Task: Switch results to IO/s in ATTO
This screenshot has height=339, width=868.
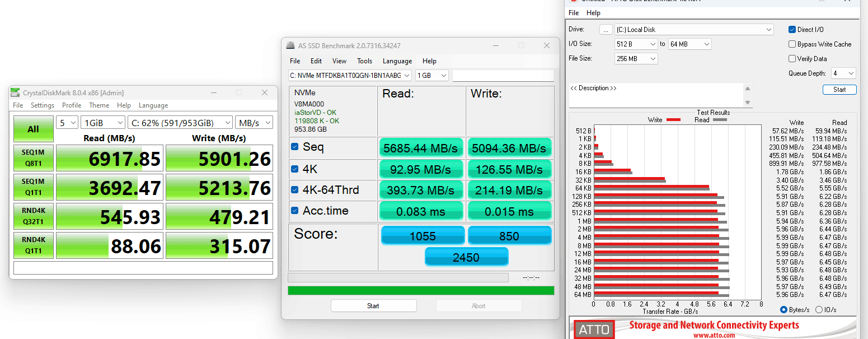Action: [x=819, y=310]
